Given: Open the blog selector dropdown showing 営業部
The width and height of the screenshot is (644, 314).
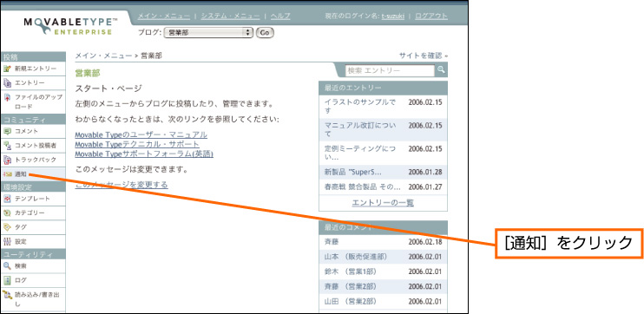Looking at the screenshot, I should (x=208, y=33).
